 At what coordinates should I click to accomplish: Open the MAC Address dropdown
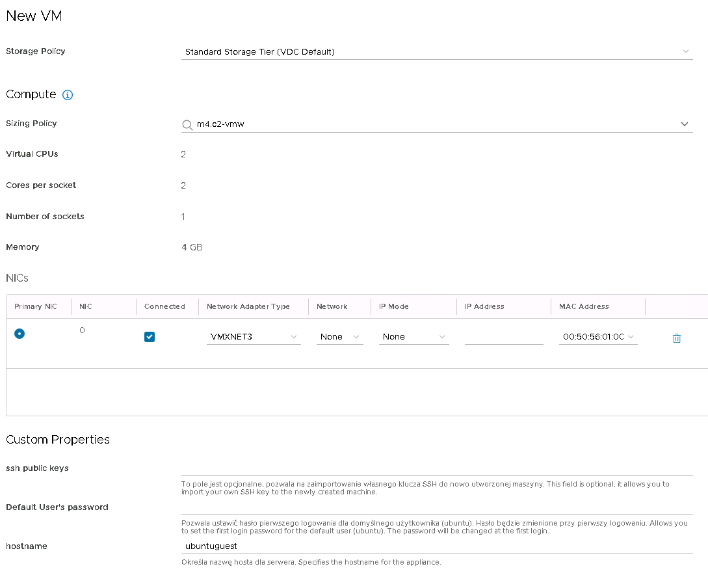(x=597, y=337)
